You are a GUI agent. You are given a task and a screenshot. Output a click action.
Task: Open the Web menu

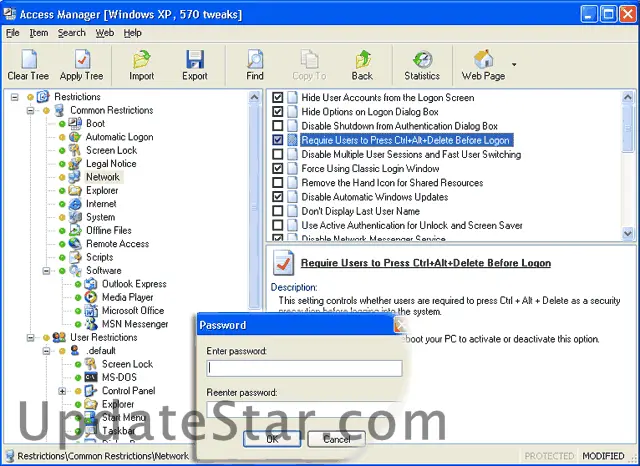(x=104, y=33)
